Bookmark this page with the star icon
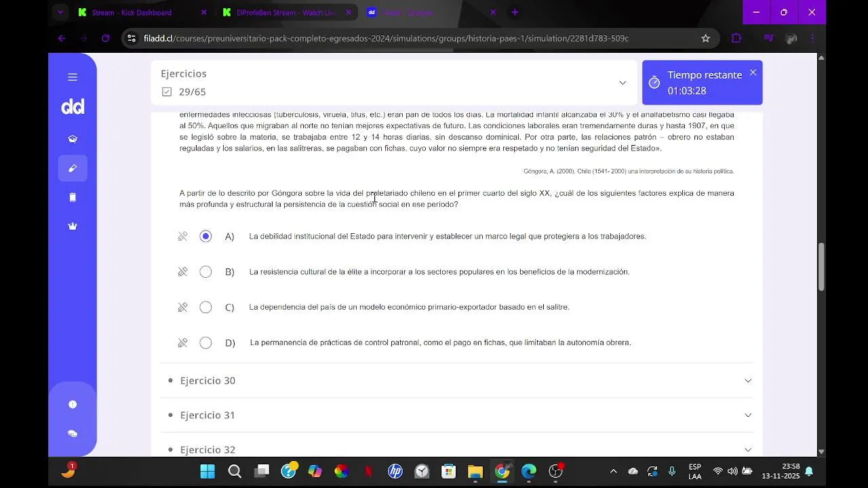 705,39
